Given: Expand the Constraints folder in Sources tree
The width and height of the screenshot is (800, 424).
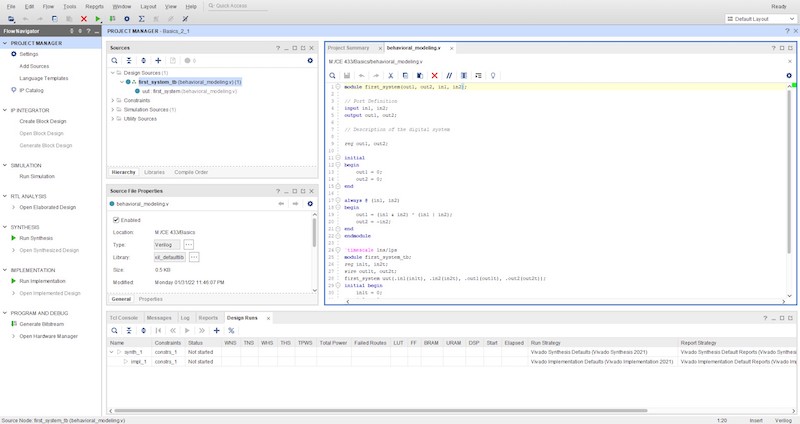Looking at the screenshot, I should [x=114, y=100].
